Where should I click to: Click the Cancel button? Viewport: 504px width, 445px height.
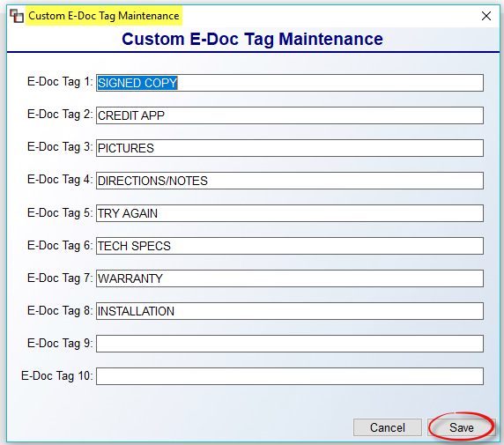point(388,427)
